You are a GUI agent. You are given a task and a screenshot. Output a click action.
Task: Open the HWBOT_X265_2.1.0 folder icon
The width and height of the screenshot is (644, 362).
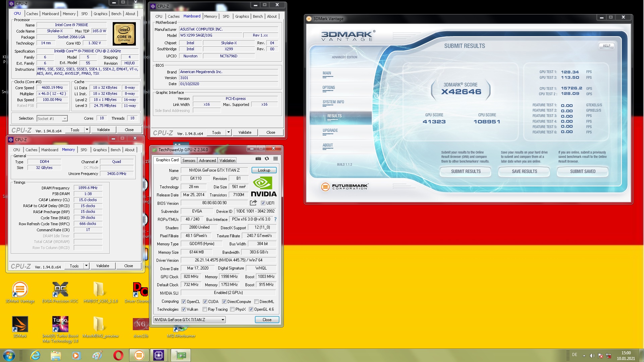pyautogui.click(x=100, y=292)
